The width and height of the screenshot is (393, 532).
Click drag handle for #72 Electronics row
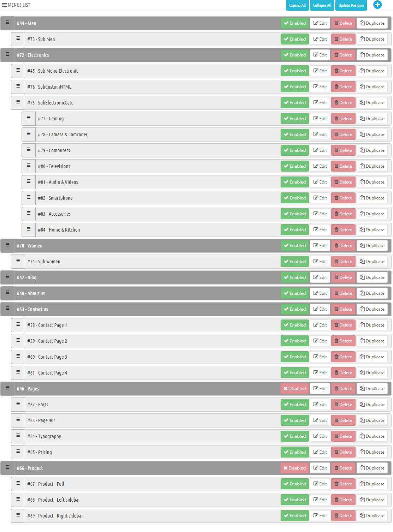coord(7,54)
